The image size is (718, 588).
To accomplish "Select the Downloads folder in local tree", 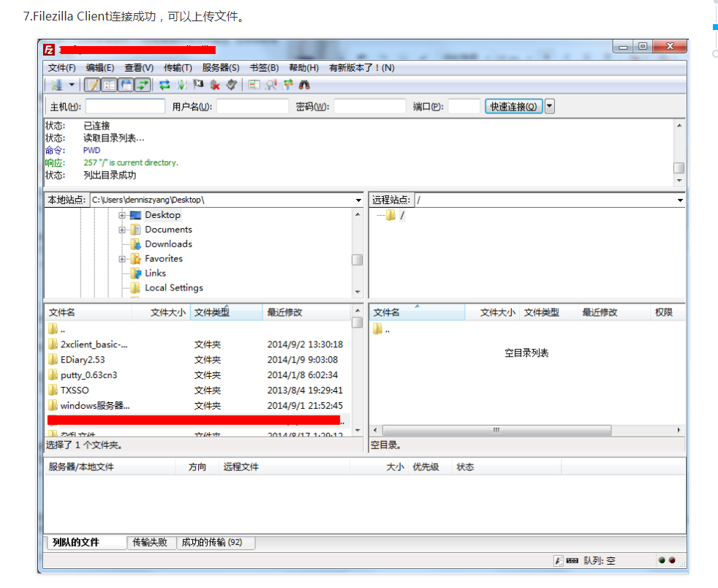I will pyautogui.click(x=168, y=244).
